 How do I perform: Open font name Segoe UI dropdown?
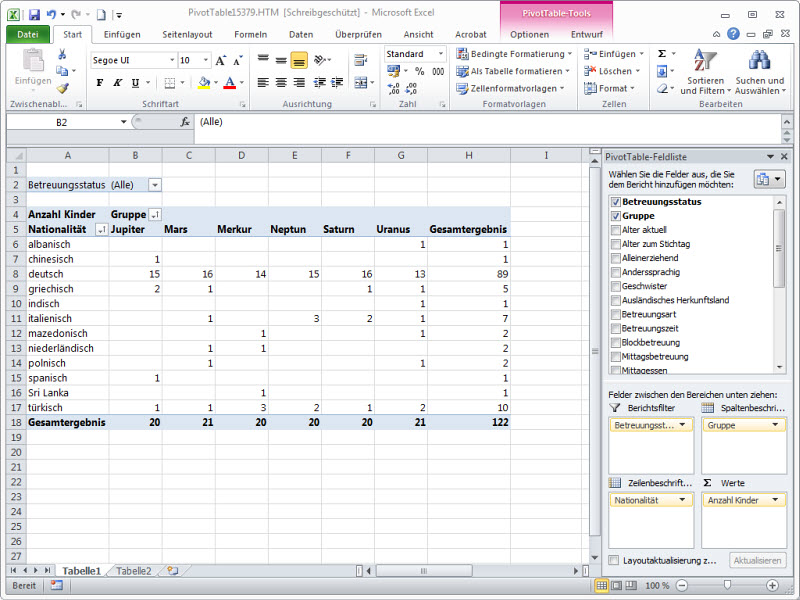[x=172, y=60]
